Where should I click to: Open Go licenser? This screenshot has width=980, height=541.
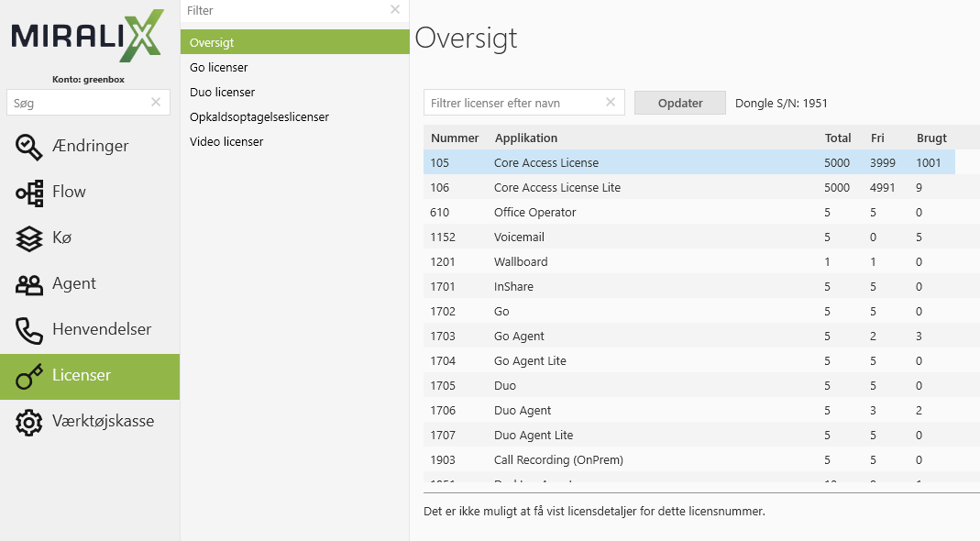[295, 67]
